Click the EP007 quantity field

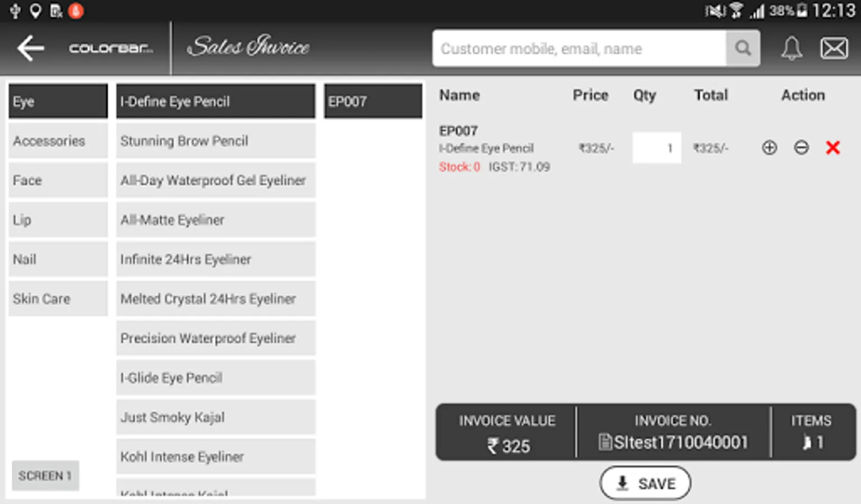[x=656, y=148]
